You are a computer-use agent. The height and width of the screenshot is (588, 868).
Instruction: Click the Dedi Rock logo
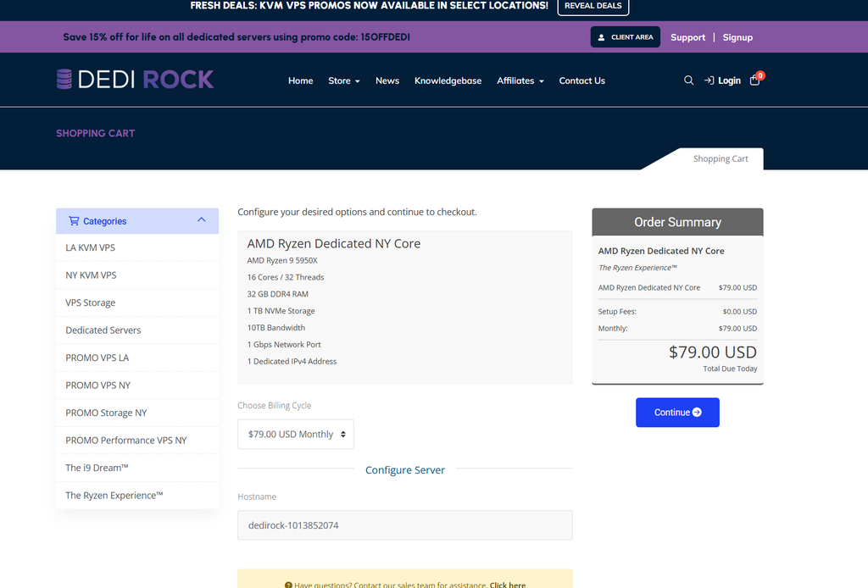tap(135, 80)
